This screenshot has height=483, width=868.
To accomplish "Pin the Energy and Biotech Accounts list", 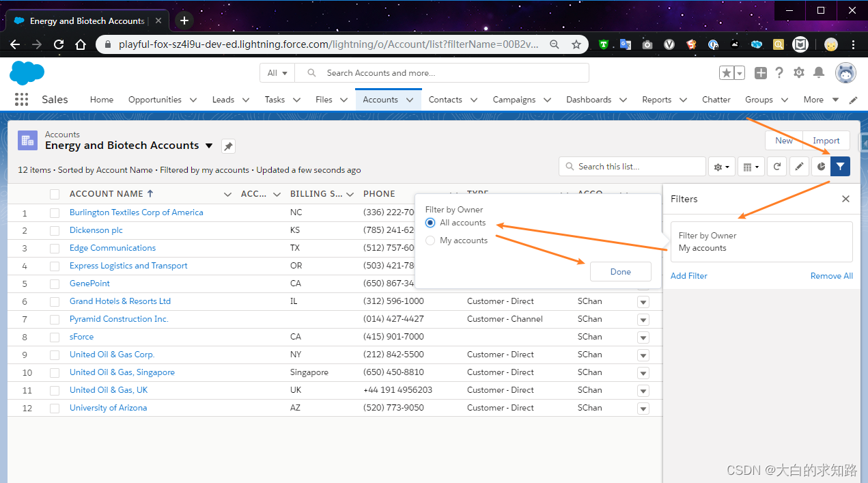I will pos(228,146).
